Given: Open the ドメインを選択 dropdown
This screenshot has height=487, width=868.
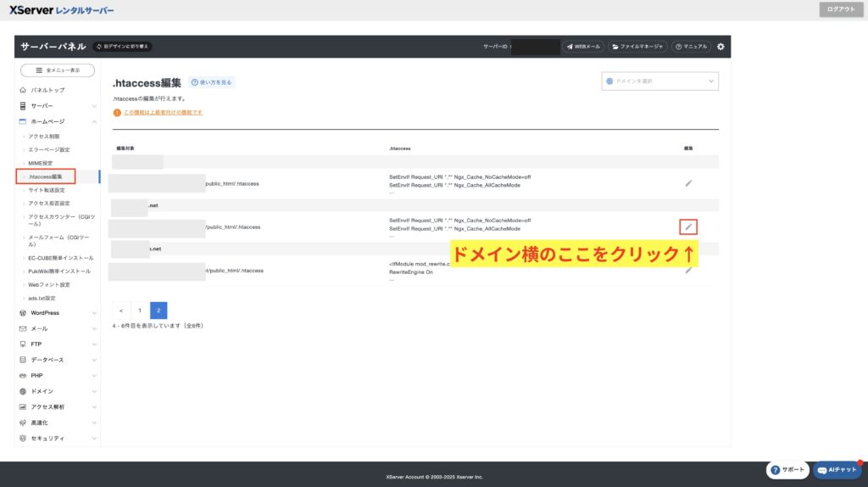Looking at the screenshot, I should (x=659, y=81).
